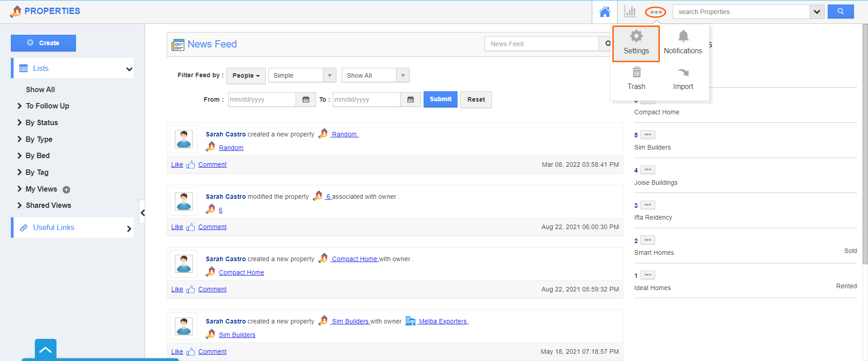Viewport: 868px width, 361px height.
Task: Expand By Status list
Action: coord(19,122)
